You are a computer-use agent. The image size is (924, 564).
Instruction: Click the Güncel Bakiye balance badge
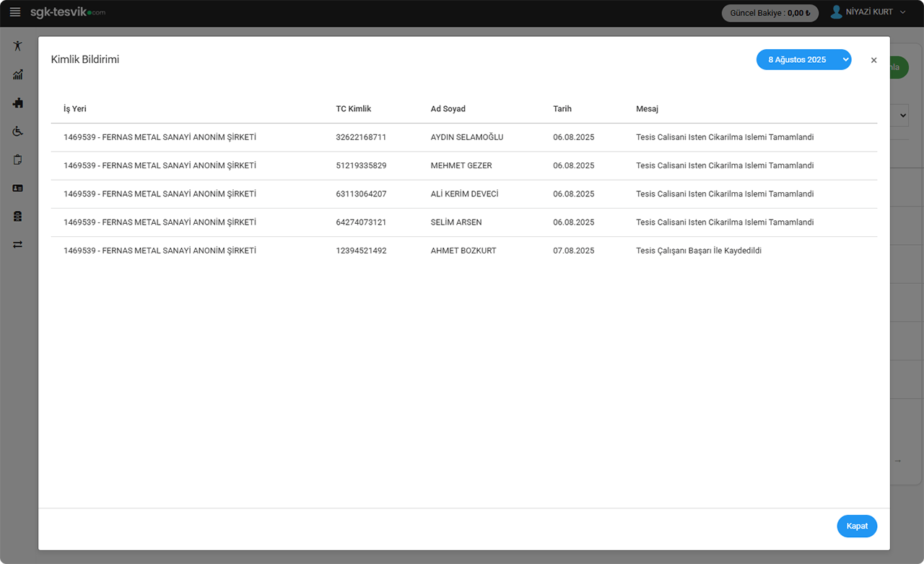pos(770,13)
